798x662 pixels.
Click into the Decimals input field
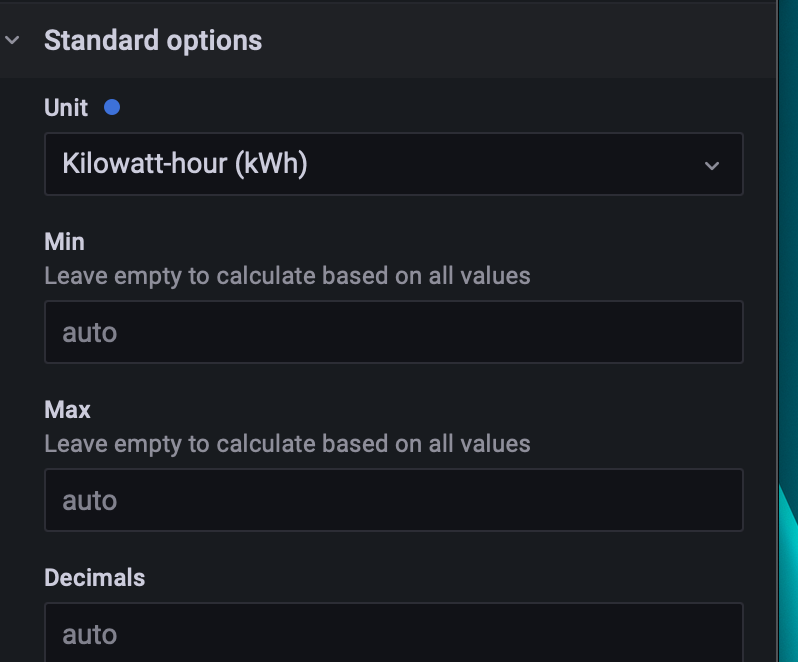(393, 634)
